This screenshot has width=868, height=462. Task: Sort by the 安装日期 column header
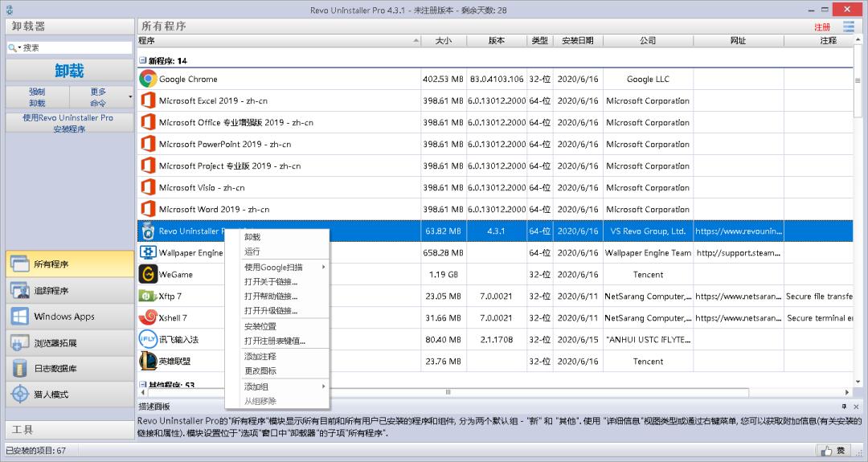(578, 40)
